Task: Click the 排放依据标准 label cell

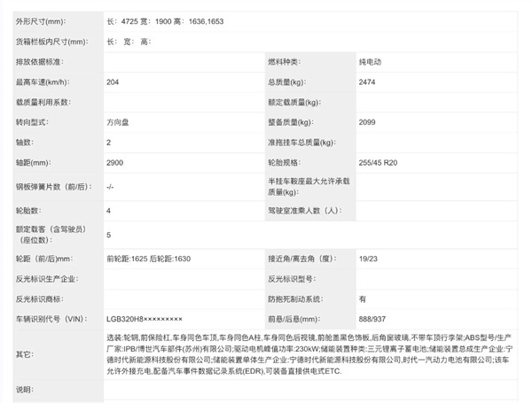Action: (45, 62)
